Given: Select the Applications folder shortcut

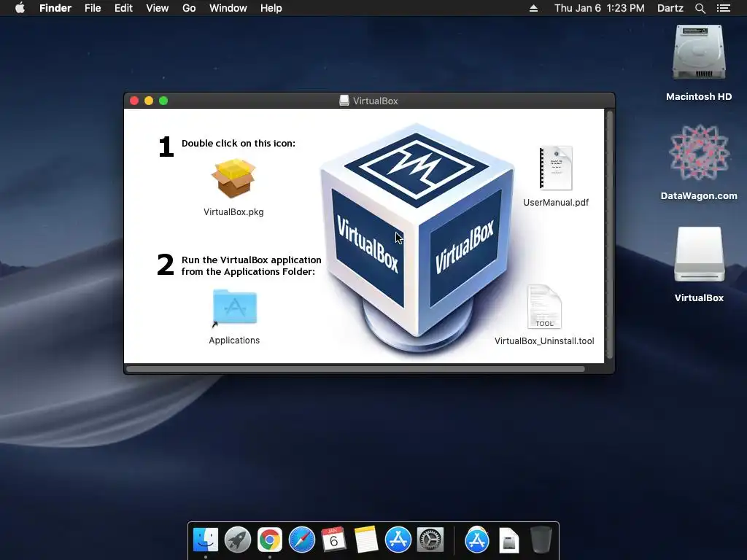Looking at the screenshot, I should (234, 308).
